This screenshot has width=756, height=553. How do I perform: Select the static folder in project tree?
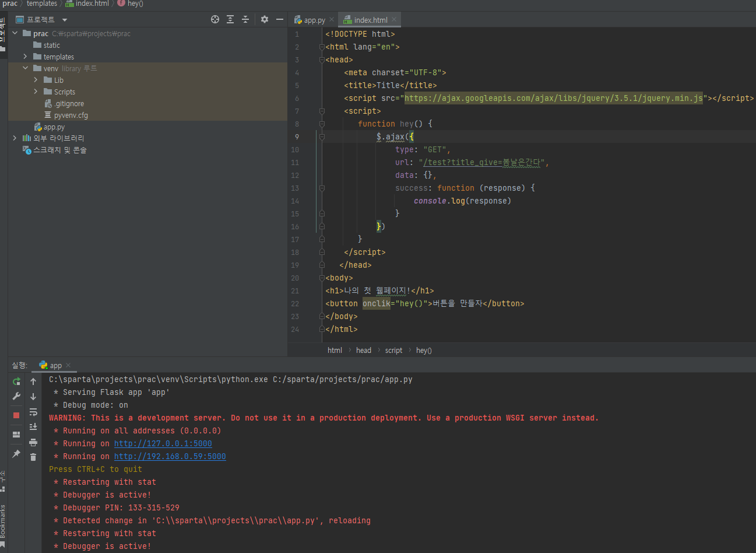tap(51, 45)
